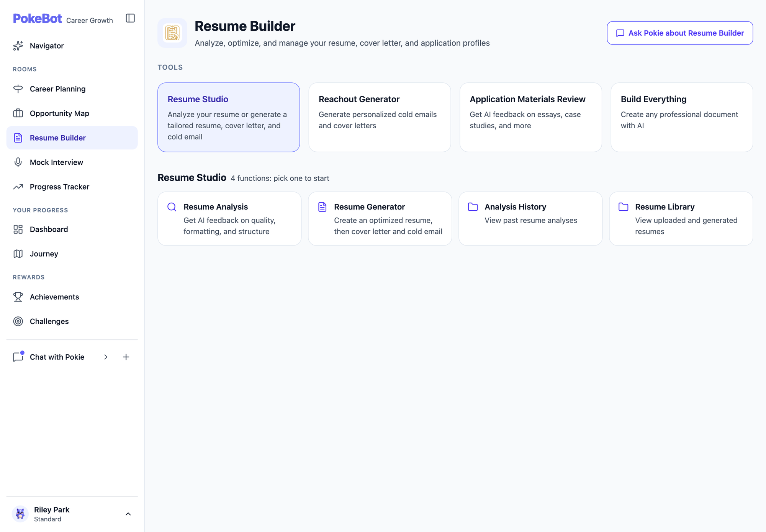Select the Application Materials Review card
Screen dimensions: 766x532
531,117
